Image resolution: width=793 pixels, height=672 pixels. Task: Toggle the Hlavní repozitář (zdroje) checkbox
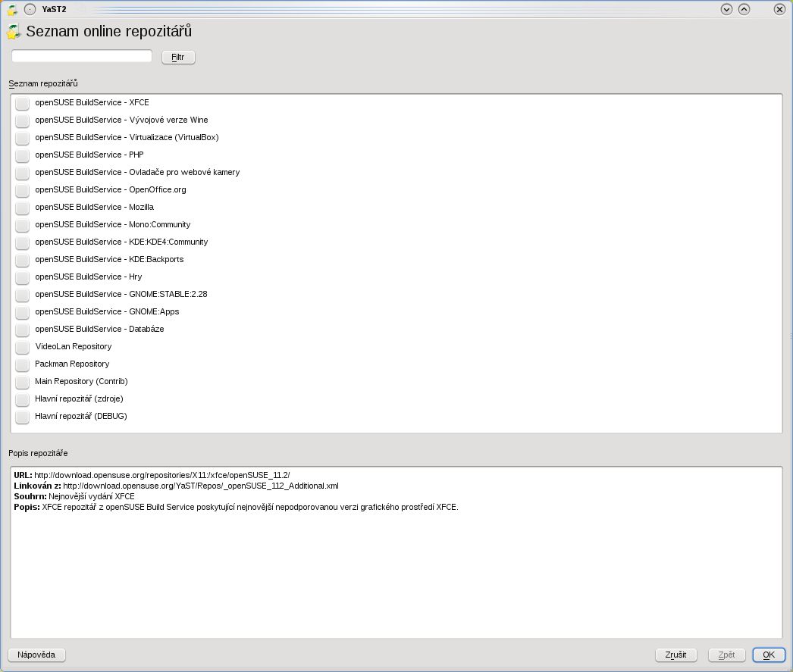(22, 400)
